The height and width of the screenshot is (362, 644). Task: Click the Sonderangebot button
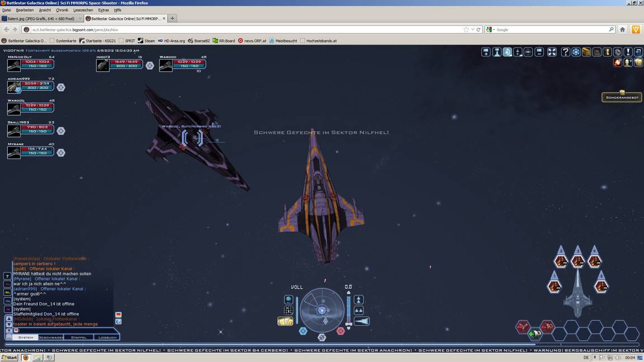[622, 97]
